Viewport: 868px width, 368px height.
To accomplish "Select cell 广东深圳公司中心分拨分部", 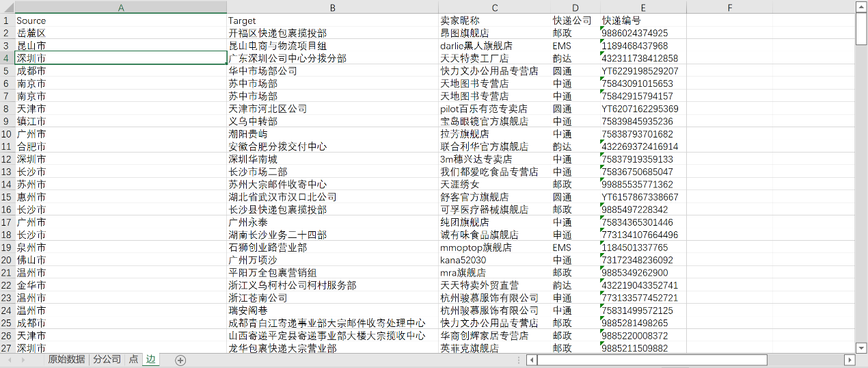I will pyautogui.click(x=333, y=58).
